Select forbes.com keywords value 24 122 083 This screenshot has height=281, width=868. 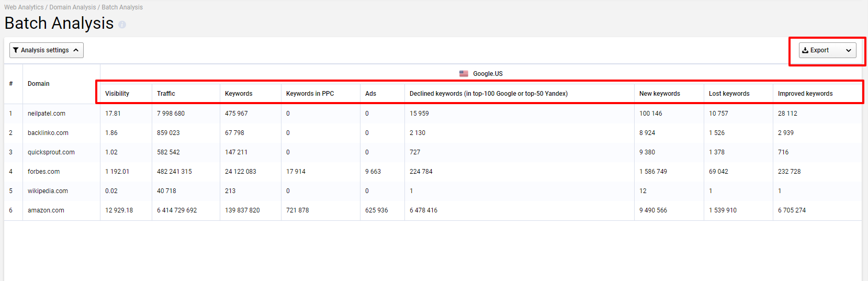(241, 172)
